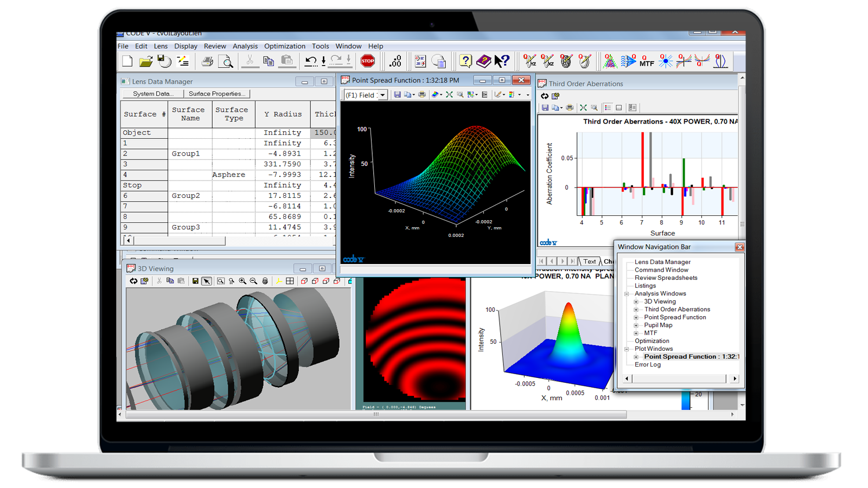
Task: Click the red STOP icon
Action: click(368, 61)
